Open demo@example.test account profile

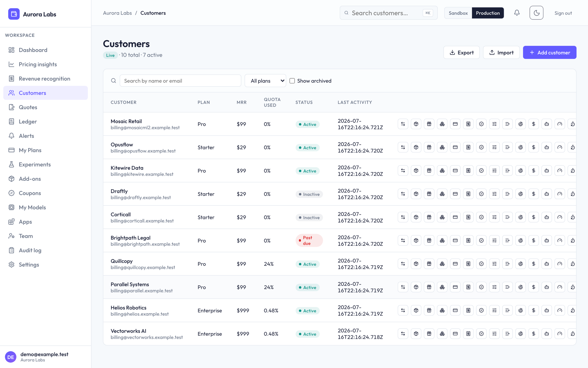(46, 357)
